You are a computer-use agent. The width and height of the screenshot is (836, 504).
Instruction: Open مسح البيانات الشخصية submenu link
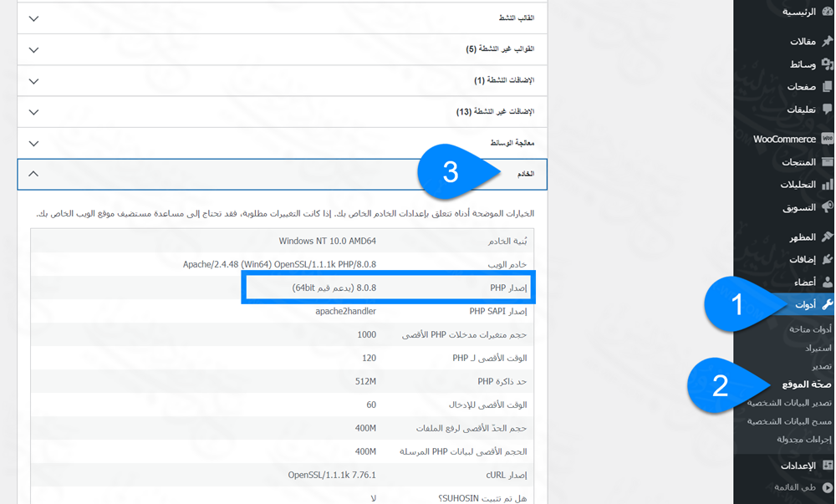789,421
